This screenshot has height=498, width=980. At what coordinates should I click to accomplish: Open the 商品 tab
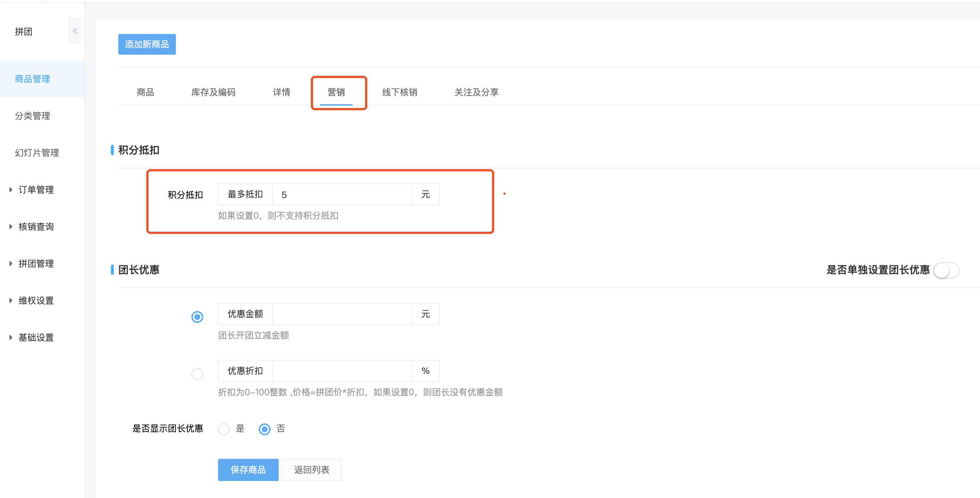click(x=145, y=92)
